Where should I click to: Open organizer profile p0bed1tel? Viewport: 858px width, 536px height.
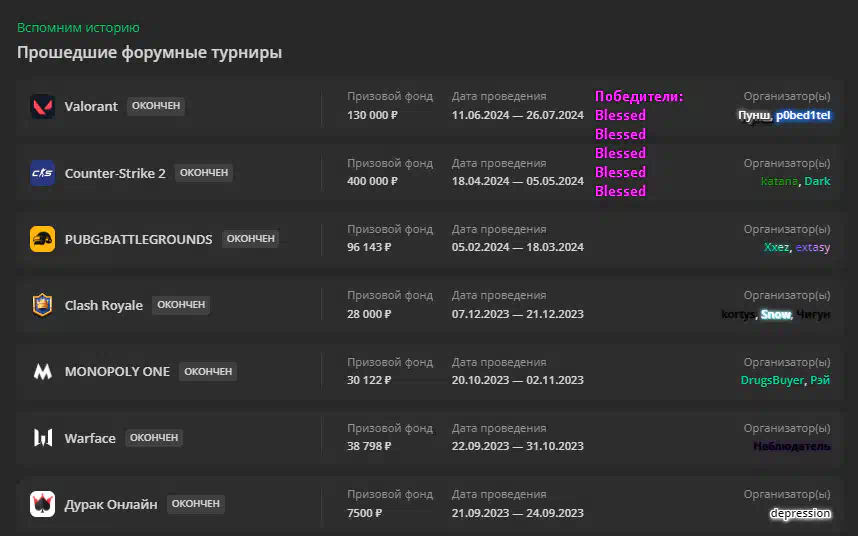803,115
